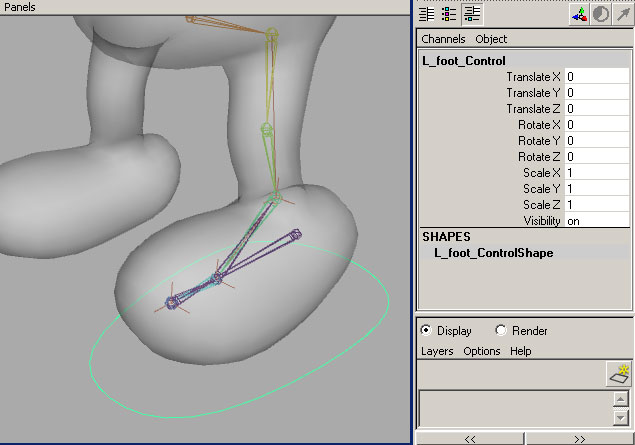Show the Channel Box only layout icon

427,14
